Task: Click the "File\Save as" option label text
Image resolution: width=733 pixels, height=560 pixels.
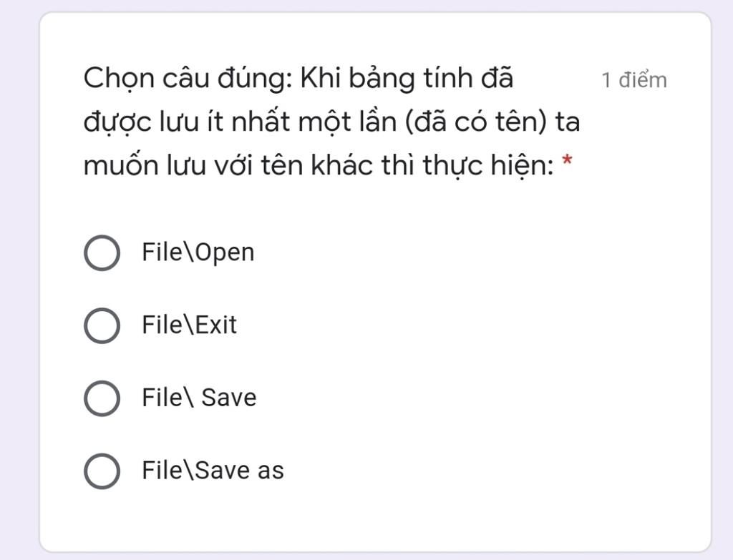Action: click(213, 471)
